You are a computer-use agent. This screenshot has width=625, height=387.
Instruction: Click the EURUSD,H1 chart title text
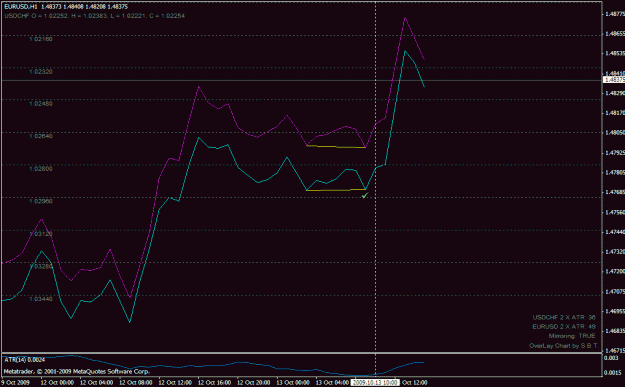click(21, 7)
